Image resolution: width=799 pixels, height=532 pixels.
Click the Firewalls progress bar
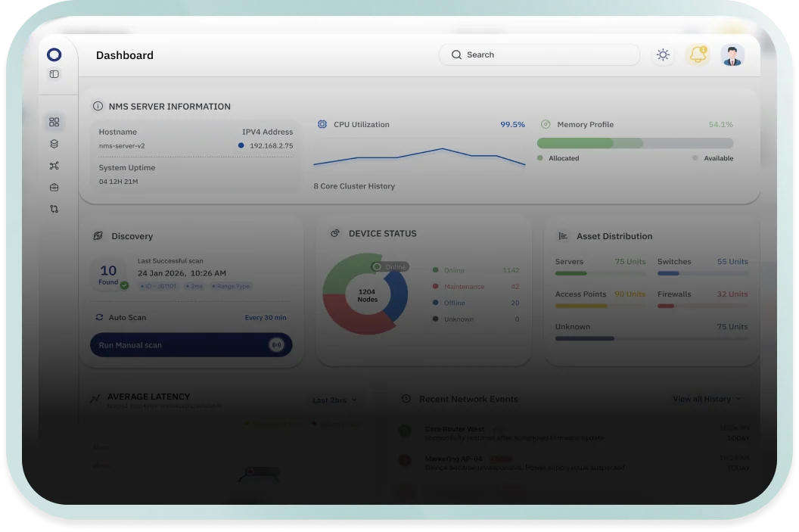pos(703,306)
